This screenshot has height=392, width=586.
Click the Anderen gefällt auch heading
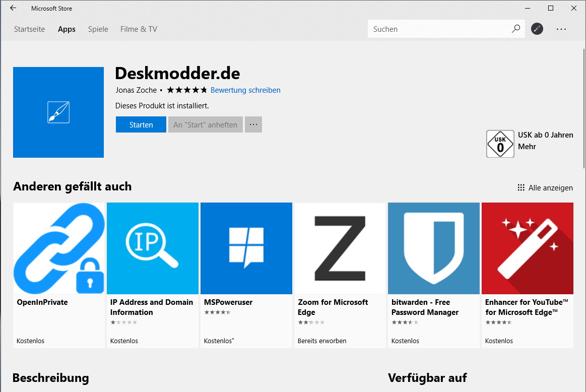coord(73,186)
